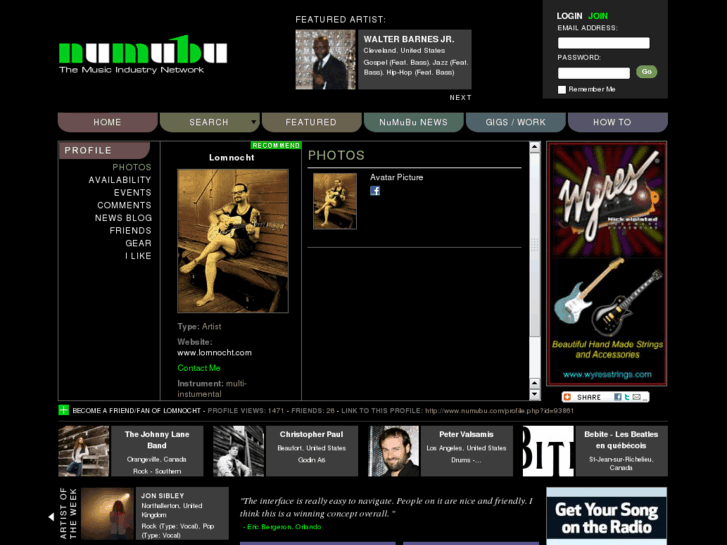Select COMMENTS in profile menu
This screenshot has width=727, height=545.
(124, 205)
